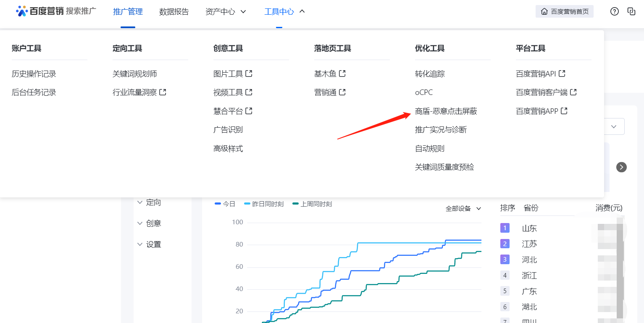This screenshot has height=323, width=644.
Task: Expand the 设置 sidebar section
Action: pyautogui.click(x=150, y=244)
